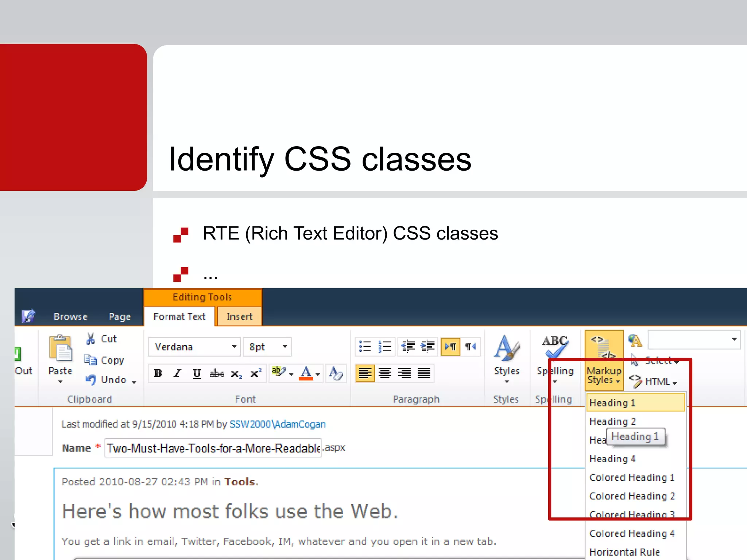
Task: Click the Paste clipboard icon
Action: tap(60, 348)
